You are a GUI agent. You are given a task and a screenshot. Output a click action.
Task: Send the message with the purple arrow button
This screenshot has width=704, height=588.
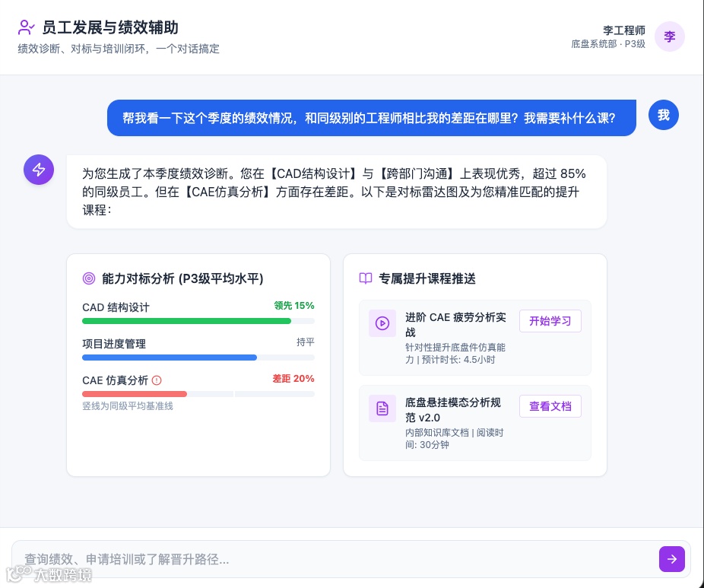click(671, 559)
